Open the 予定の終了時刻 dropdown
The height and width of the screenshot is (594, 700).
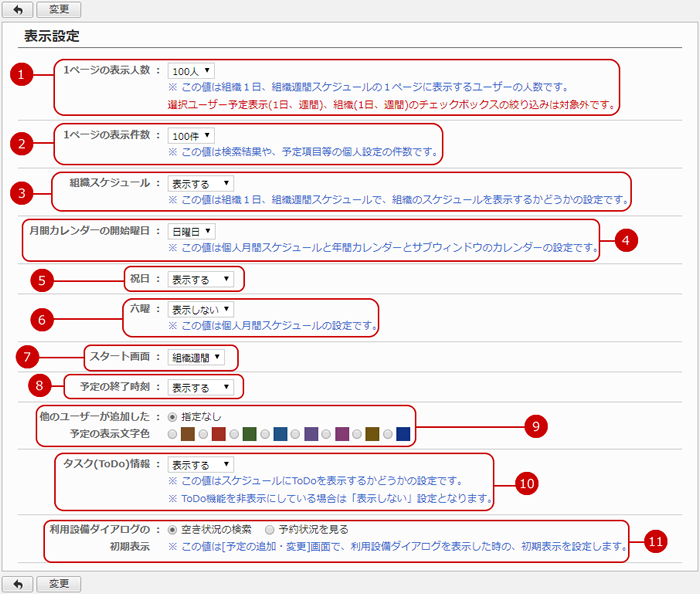[x=200, y=387]
